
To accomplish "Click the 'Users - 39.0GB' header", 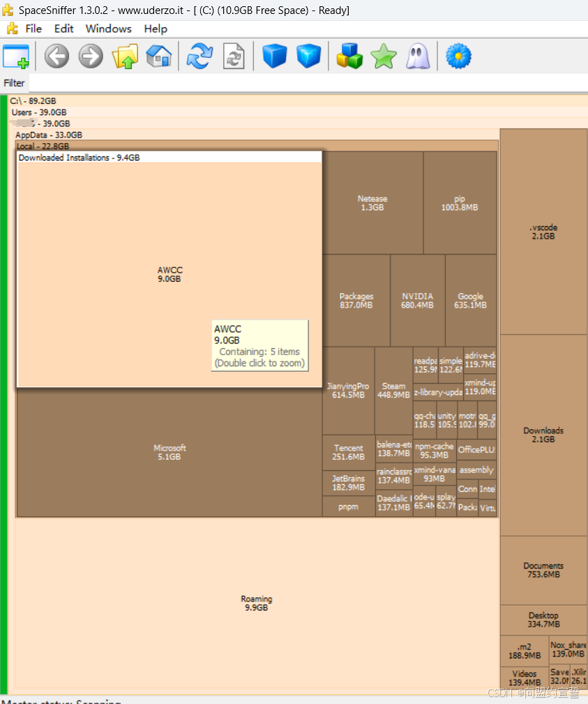I will (39, 112).
